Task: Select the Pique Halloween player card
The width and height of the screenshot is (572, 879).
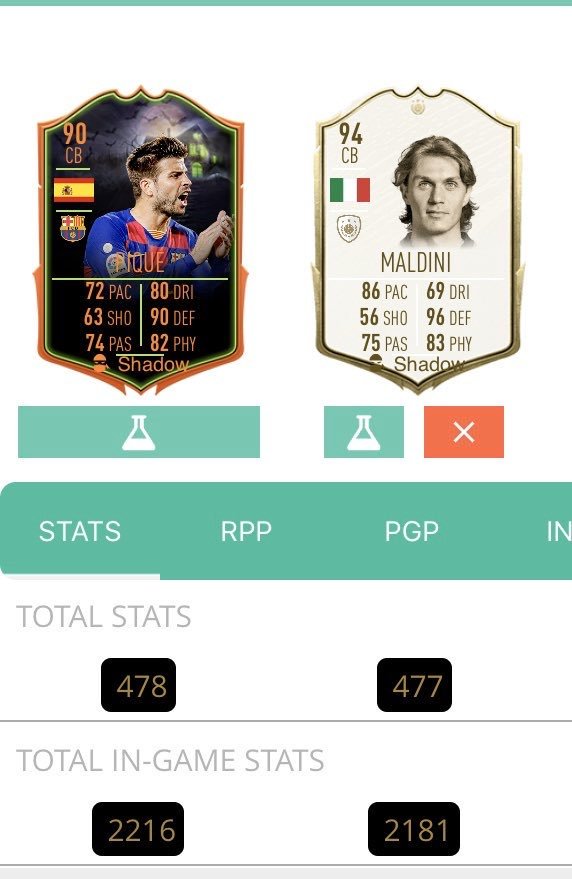Action: click(140, 240)
